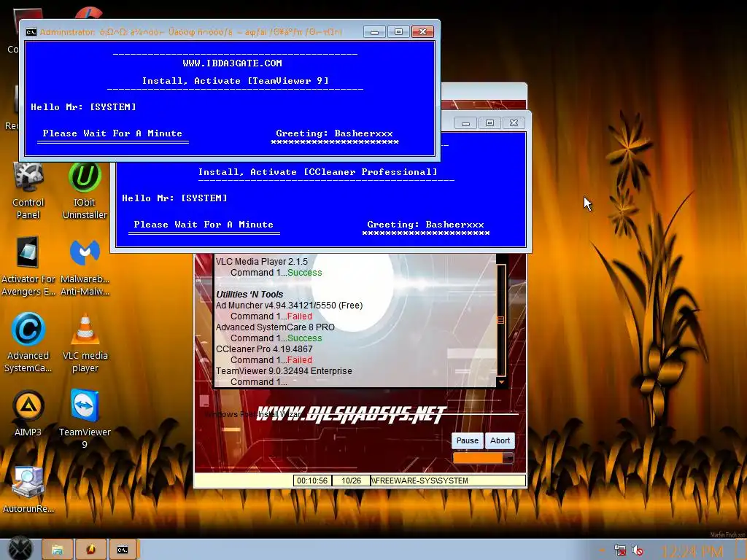Close the TeamViewer 9 console window
Viewport: 747px width, 560px height.
pyautogui.click(x=422, y=32)
